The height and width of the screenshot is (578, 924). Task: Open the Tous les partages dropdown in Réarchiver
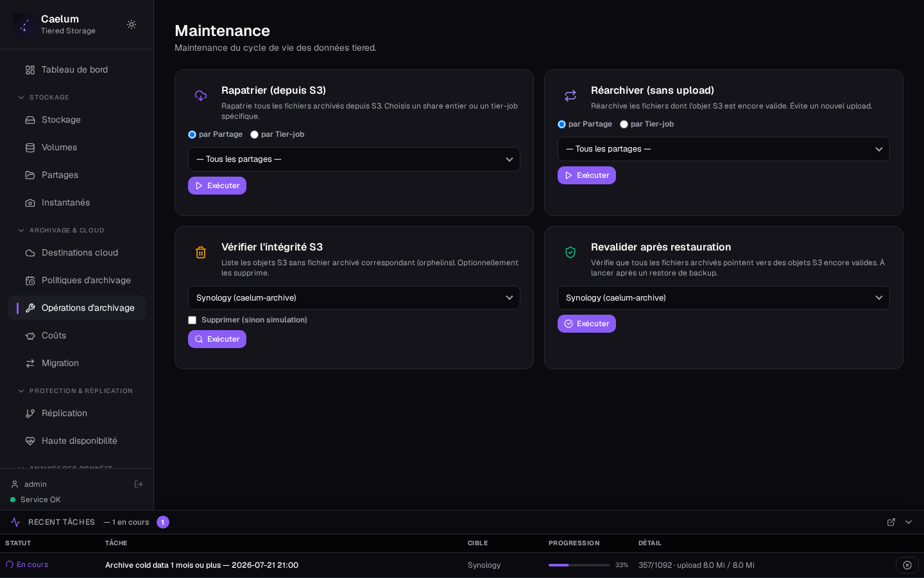coord(724,149)
